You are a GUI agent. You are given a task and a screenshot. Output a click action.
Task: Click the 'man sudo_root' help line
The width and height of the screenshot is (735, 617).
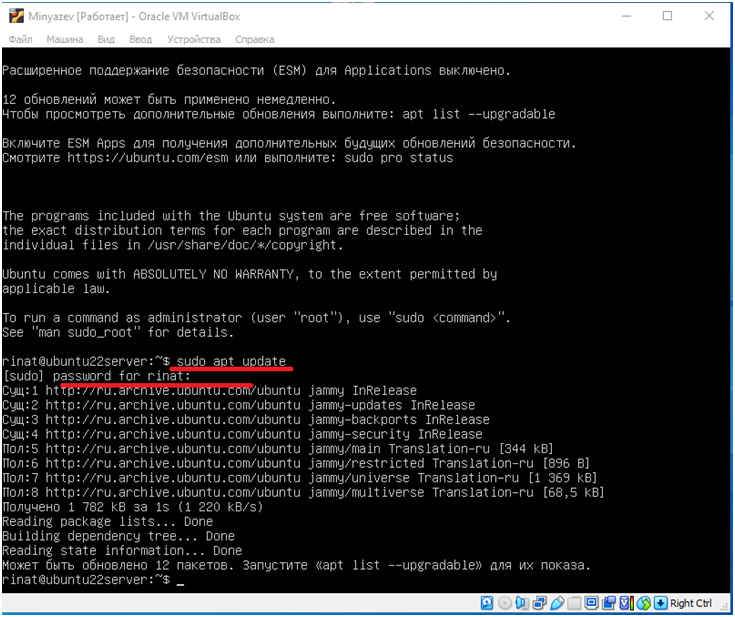(118, 332)
